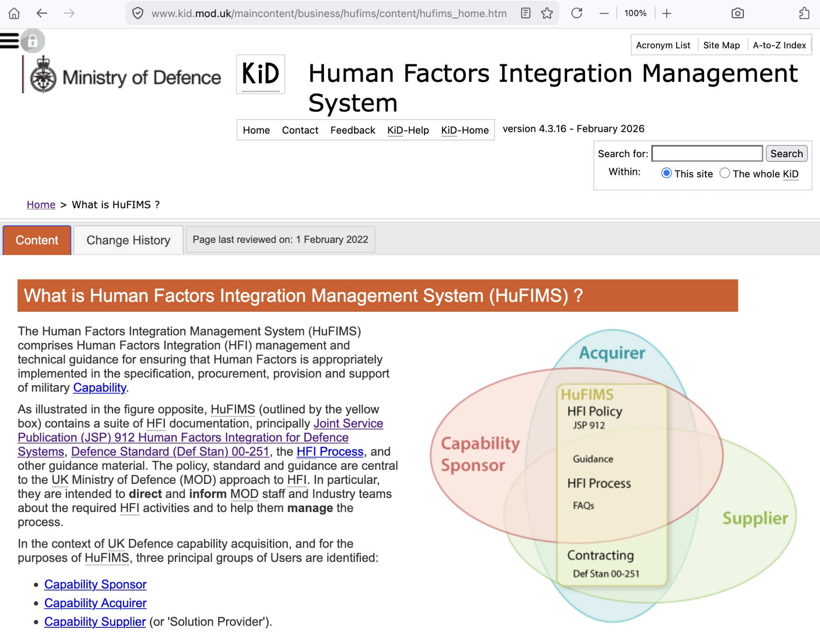
Task: Open the shield site-protection icon in address bar
Action: [x=138, y=13]
